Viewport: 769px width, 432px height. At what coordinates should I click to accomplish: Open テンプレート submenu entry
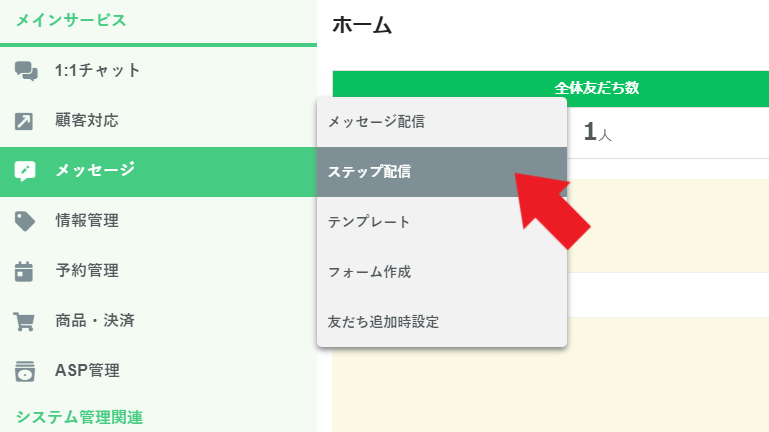[x=441, y=222]
